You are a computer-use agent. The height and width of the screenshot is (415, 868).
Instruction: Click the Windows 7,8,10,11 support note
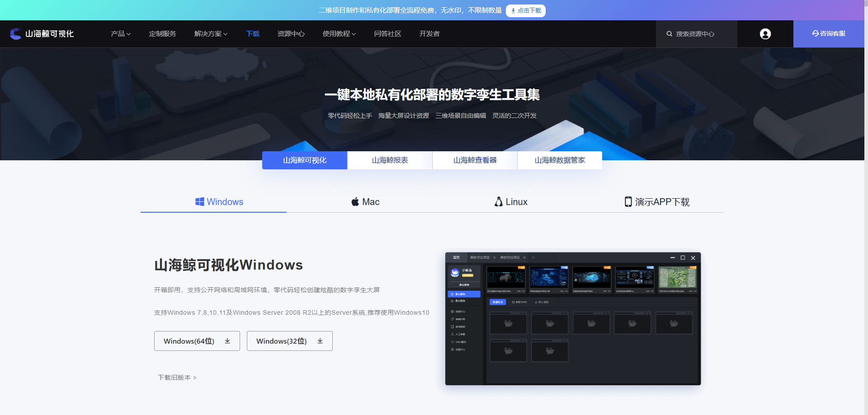292,312
